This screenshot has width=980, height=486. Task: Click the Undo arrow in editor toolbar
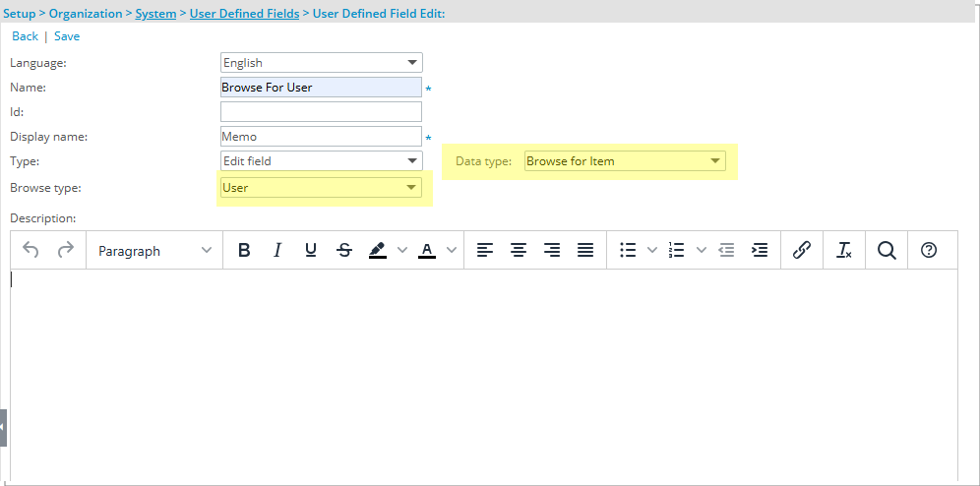coord(31,251)
